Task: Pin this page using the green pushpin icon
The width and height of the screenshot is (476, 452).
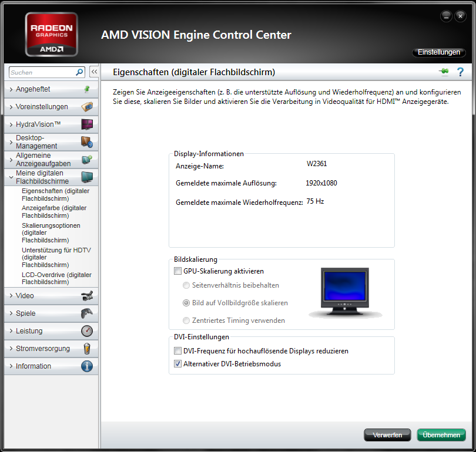Action: pyautogui.click(x=444, y=72)
